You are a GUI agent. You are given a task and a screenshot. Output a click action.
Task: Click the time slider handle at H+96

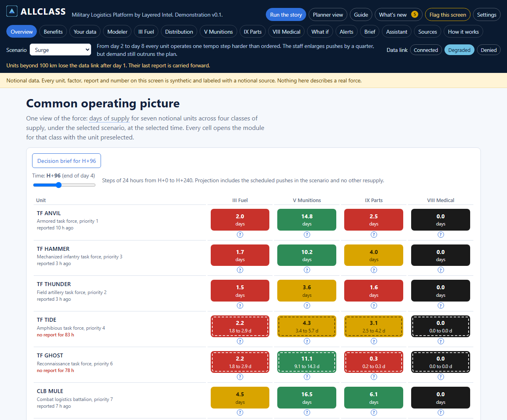[x=59, y=185]
